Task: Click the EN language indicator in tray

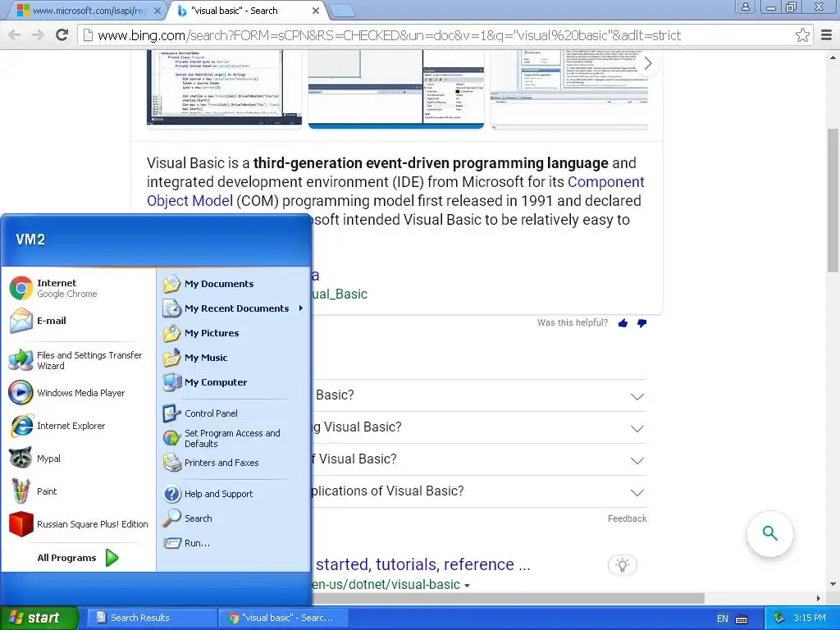Action: click(x=722, y=619)
